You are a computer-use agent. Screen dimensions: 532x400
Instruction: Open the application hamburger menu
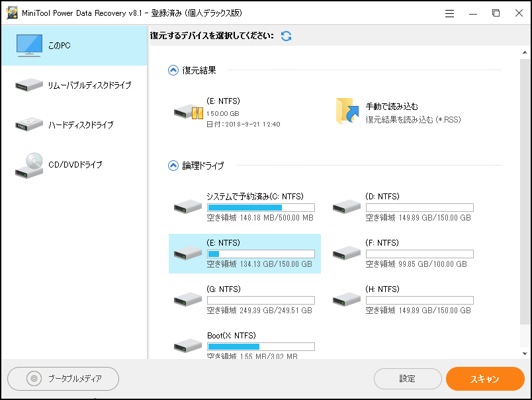pos(449,13)
